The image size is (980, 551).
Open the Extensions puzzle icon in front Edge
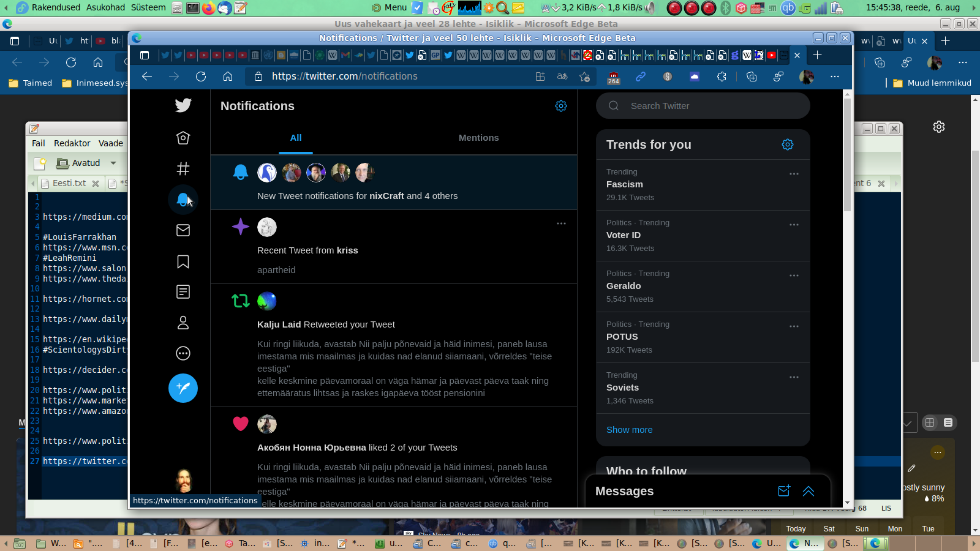pyautogui.click(x=722, y=77)
